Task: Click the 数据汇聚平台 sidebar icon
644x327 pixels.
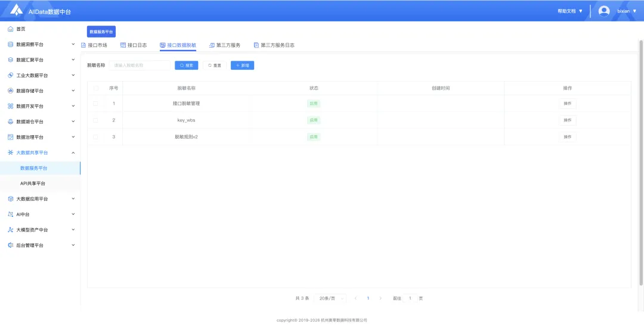Action: (11, 60)
